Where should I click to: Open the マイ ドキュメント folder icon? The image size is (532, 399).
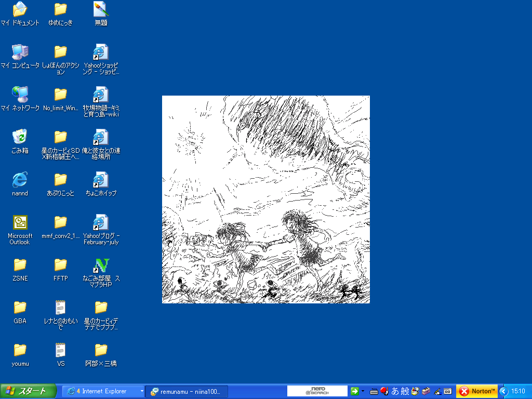[x=20, y=14]
